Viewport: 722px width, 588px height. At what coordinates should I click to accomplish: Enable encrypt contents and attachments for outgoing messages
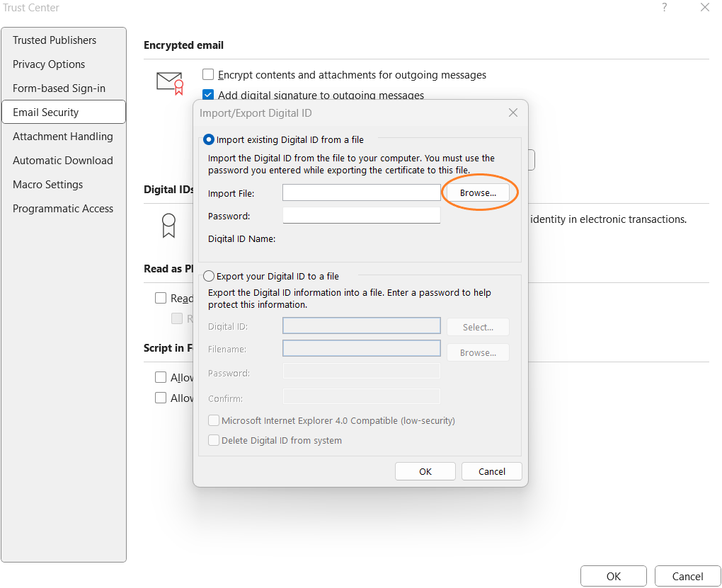coord(209,74)
